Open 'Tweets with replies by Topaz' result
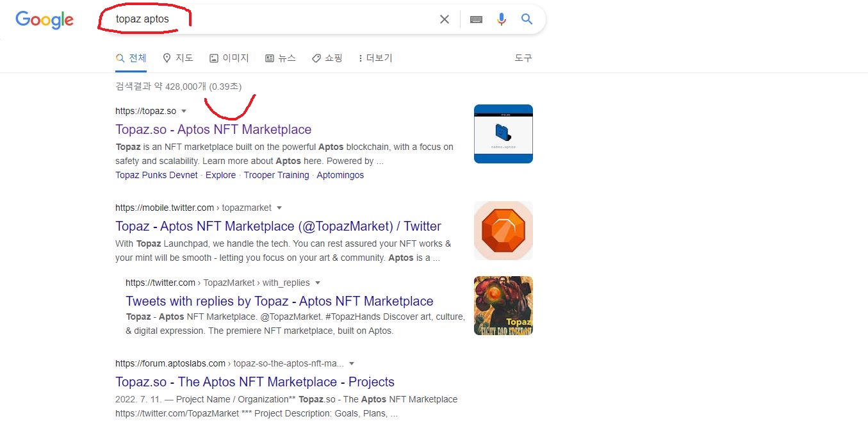868x428 pixels. (279, 301)
